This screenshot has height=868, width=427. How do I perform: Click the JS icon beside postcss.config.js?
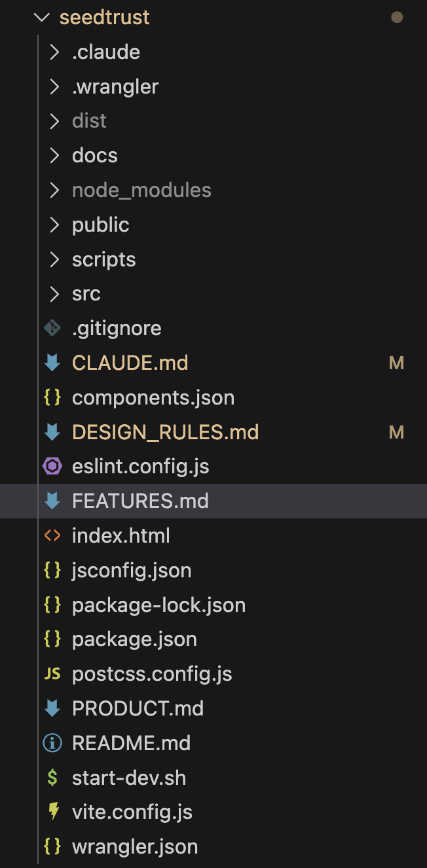(x=52, y=674)
